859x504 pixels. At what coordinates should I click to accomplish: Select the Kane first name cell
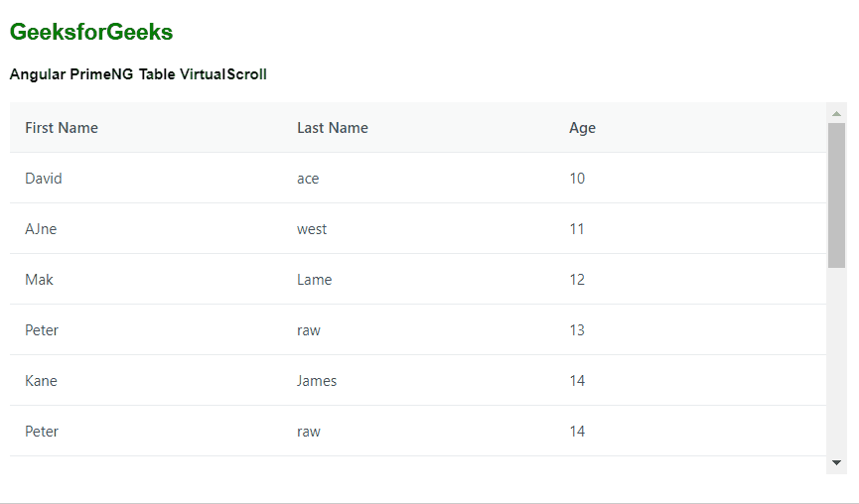(42, 381)
